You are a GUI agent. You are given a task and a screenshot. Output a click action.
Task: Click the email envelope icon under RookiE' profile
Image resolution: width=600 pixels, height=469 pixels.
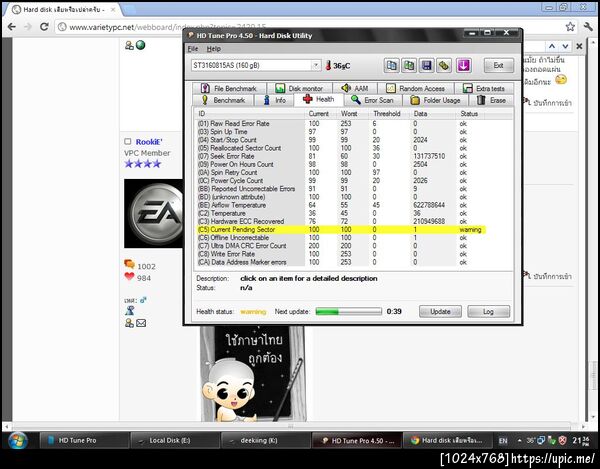tap(141, 323)
